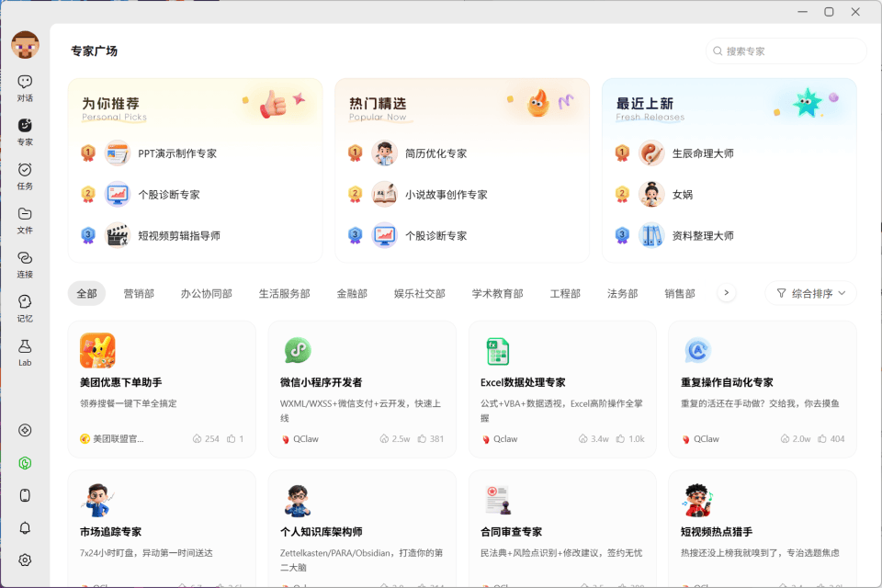Open the 重复操作自动化专家 card title
This screenshot has width=882, height=588.
[x=727, y=382]
